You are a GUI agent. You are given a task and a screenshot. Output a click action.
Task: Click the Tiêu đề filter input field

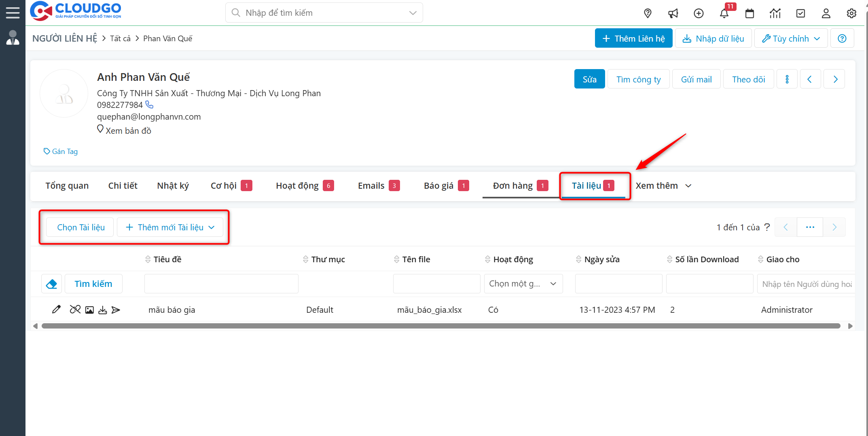pyautogui.click(x=221, y=284)
